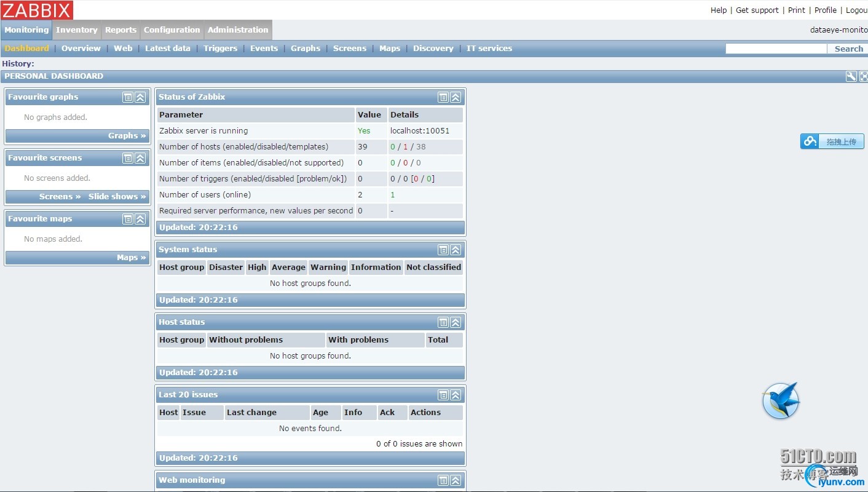Screen dimensions: 868x492
Task: Switch to the Inventory tab
Action: (x=77, y=30)
